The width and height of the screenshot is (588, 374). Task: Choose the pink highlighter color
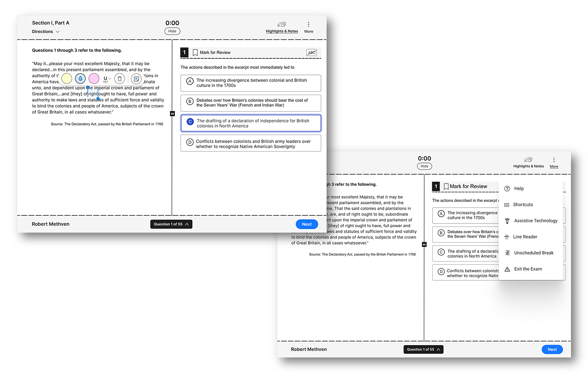(x=94, y=78)
